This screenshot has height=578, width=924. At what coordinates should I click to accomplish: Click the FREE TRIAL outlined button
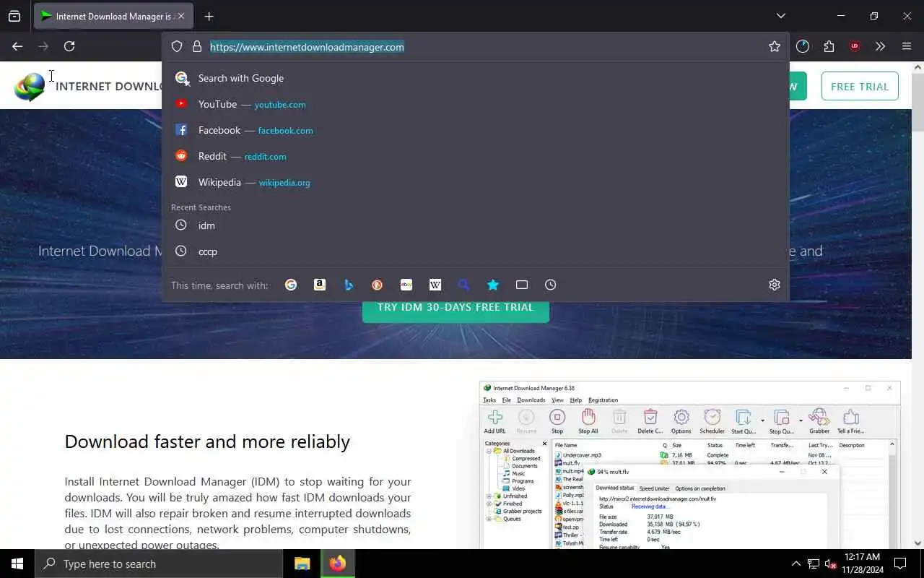point(860,86)
